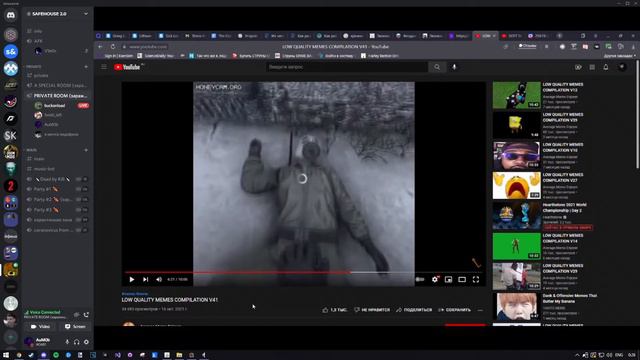Viewport: 640px width, 360px height.
Task: Open YouTube notifications bell
Action: 606,67
